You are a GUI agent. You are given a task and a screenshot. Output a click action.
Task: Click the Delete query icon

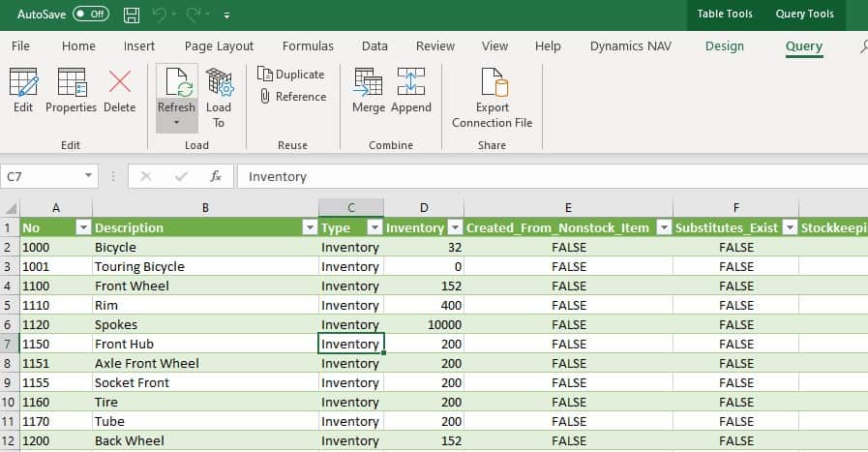[x=120, y=82]
